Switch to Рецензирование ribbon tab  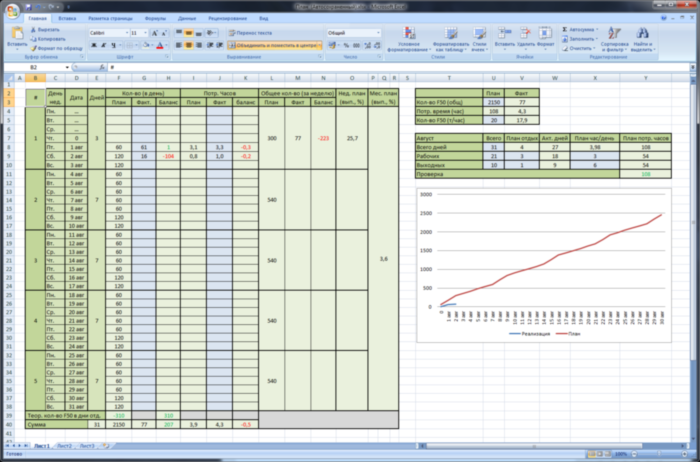tap(228, 19)
